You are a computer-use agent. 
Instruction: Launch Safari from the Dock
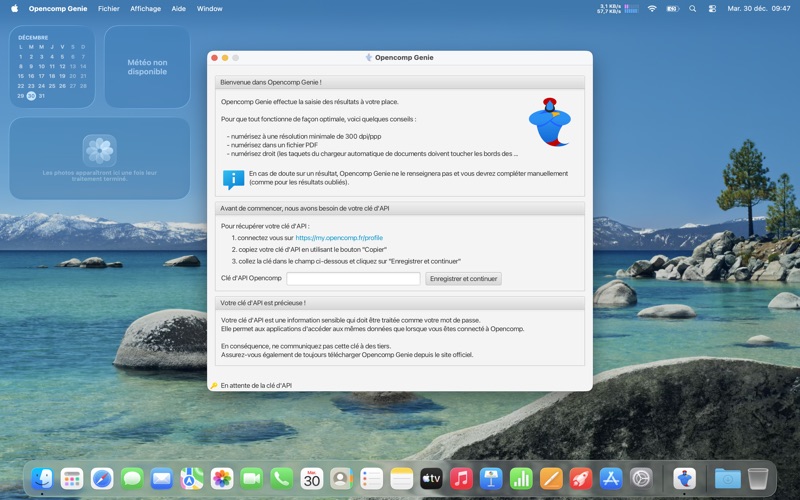[102, 479]
